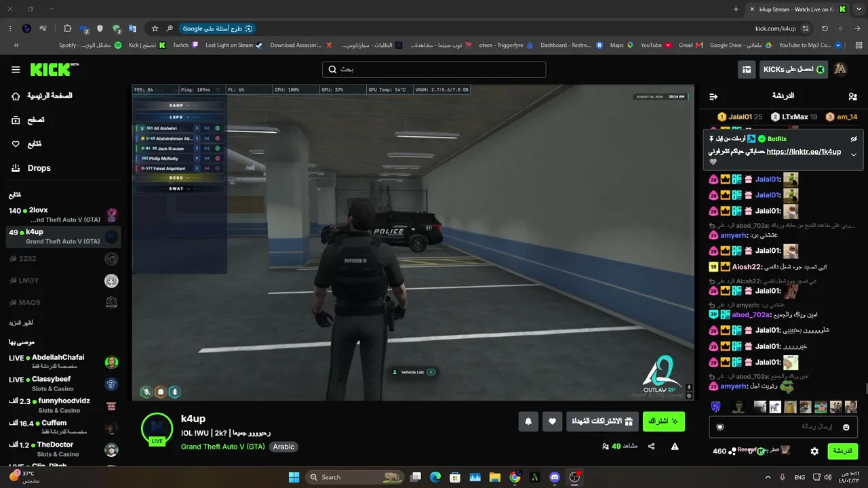Viewport: 868px width, 488px height.
Task: Open the Kick hamburger menu
Action: tap(16, 70)
